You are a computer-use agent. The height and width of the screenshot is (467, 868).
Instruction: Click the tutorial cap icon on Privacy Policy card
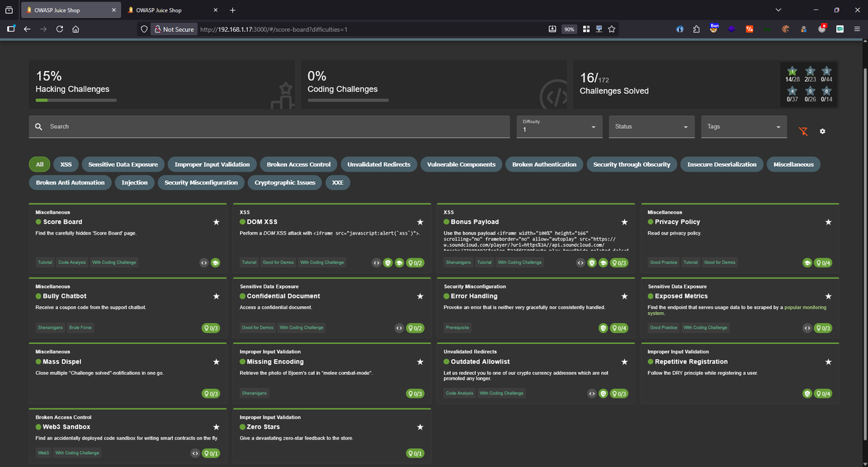tap(807, 262)
